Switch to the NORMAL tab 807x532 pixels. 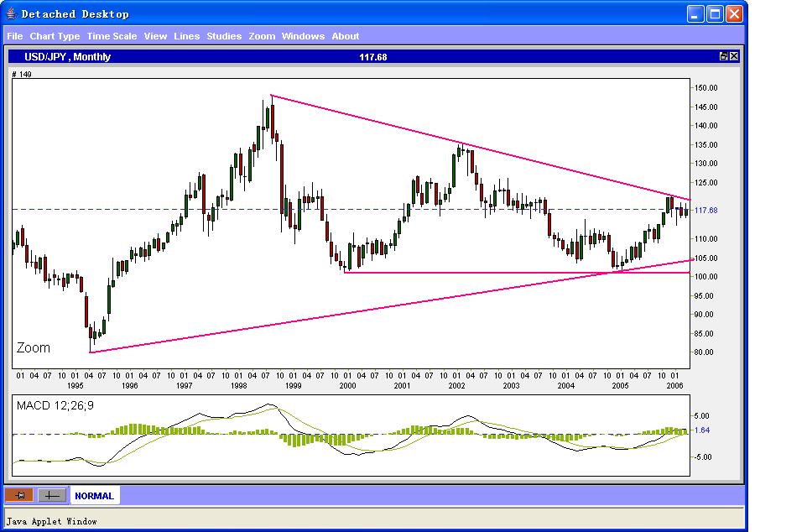click(95, 495)
